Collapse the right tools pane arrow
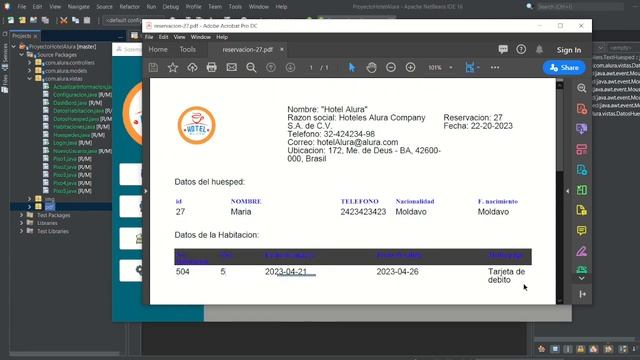Screen dimensions: 640x360 pyautogui.click(x=567, y=191)
